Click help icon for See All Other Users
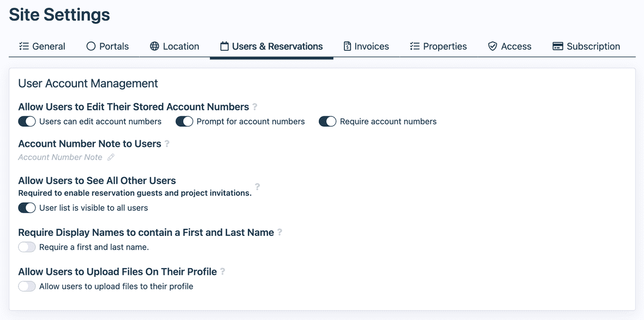The image size is (644, 320). pyautogui.click(x=257, y=187)
